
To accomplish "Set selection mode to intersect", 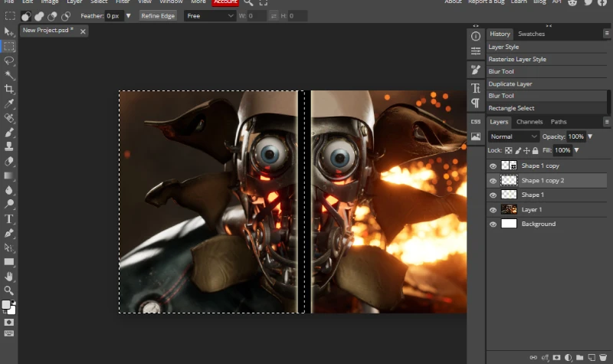I will coord(66,16).
